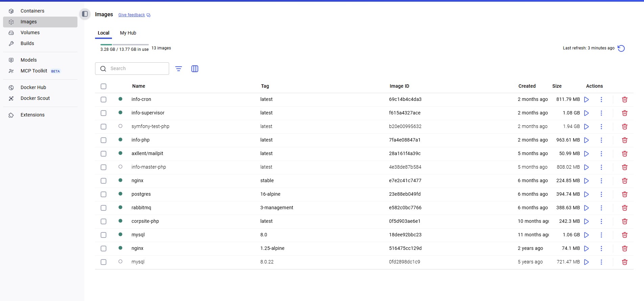Open more actions for corpsite-php
The width and height of the screenshot is (644, 301).
click(x=601, y=221)
